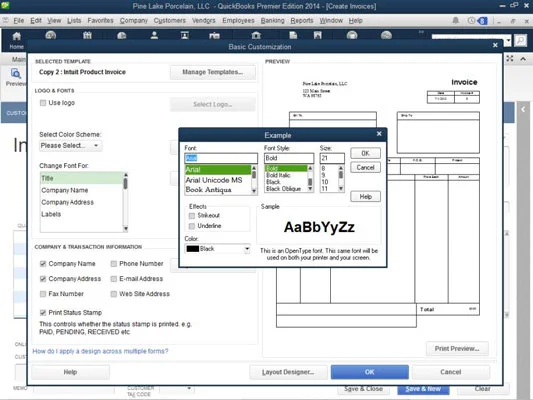This screenshot has height=400, width=533.
Task: Click the down arrow of the Font Style list
Action: (310, 189)
